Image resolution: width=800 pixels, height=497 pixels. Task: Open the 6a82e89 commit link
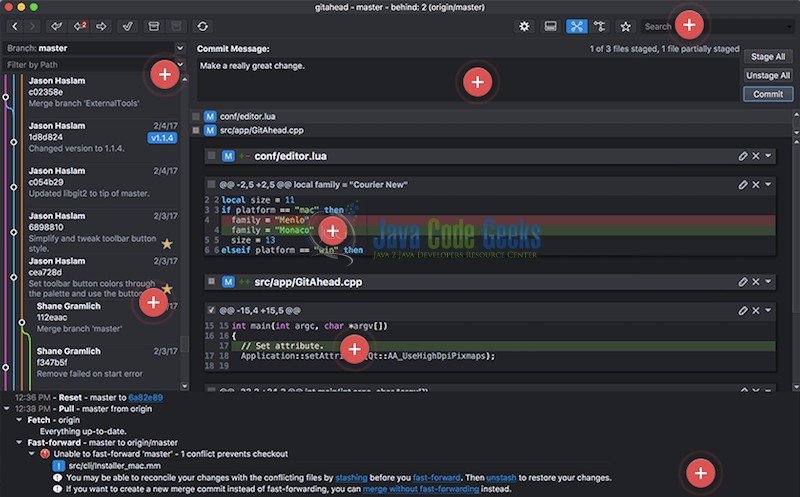coord(146,397)
